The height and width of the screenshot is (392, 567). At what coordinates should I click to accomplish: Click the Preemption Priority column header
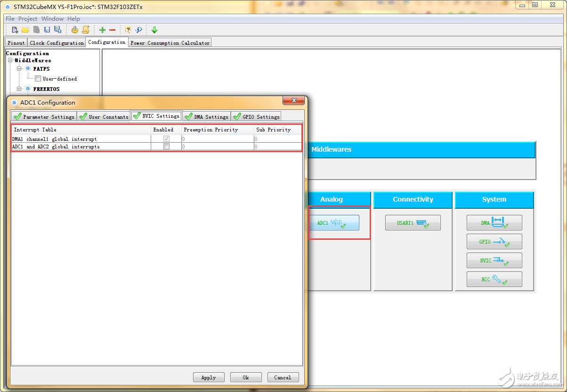coord(218,130)
